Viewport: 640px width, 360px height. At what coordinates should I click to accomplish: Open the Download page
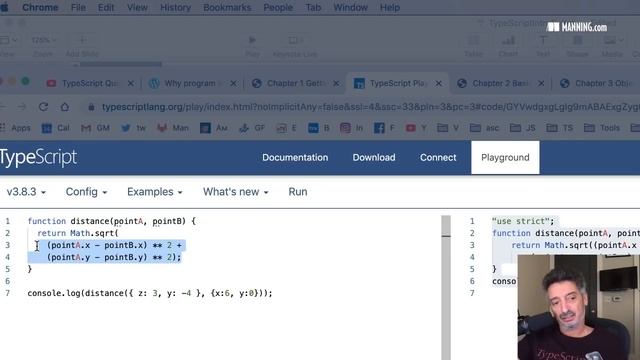tap(374, 158)
